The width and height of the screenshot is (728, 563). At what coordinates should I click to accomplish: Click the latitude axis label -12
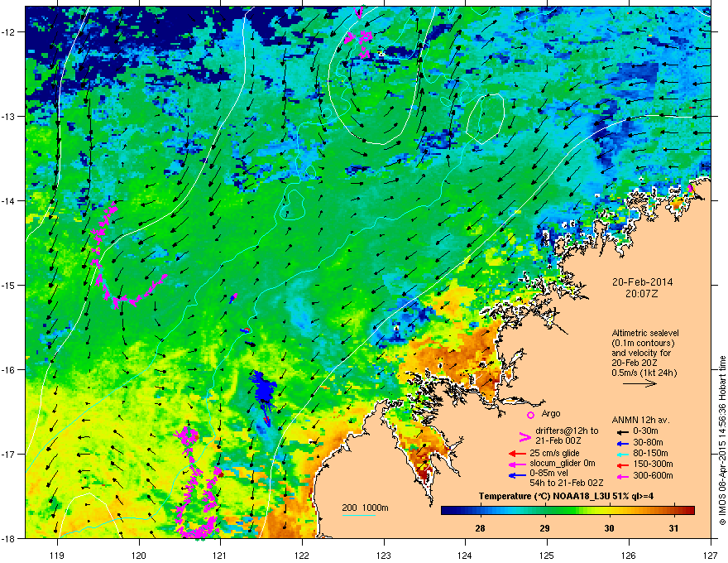(x=8, y=32)
